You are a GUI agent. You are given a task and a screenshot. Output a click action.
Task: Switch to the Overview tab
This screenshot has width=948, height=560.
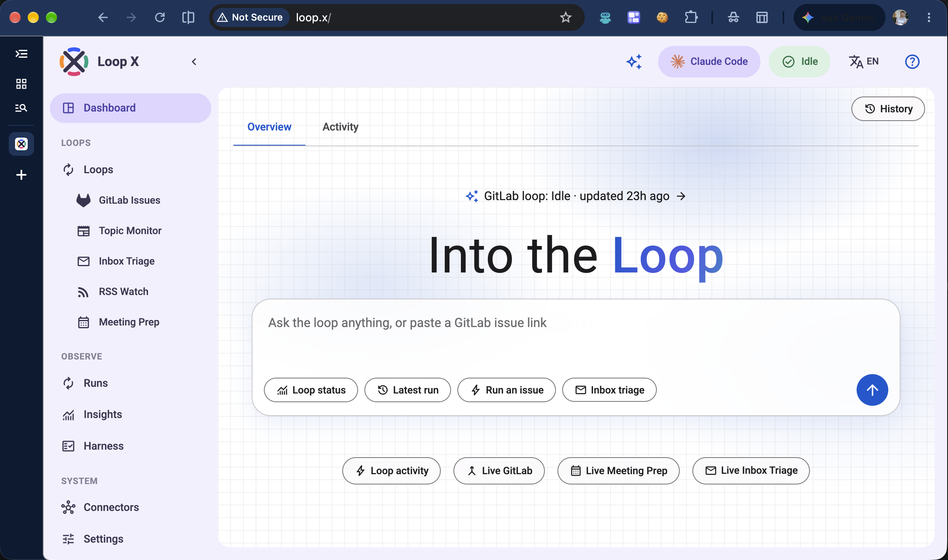click(269, 127)
